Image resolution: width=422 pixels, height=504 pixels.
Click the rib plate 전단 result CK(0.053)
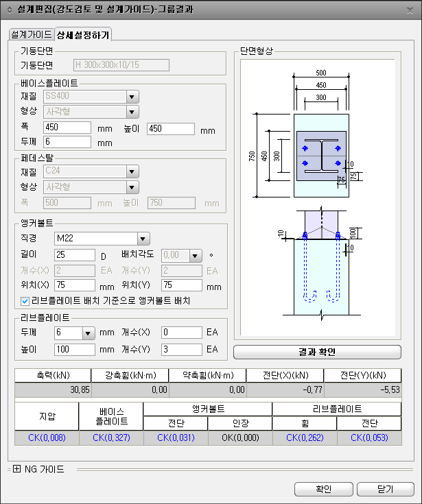pyautogui.click(x=369, y=437)
